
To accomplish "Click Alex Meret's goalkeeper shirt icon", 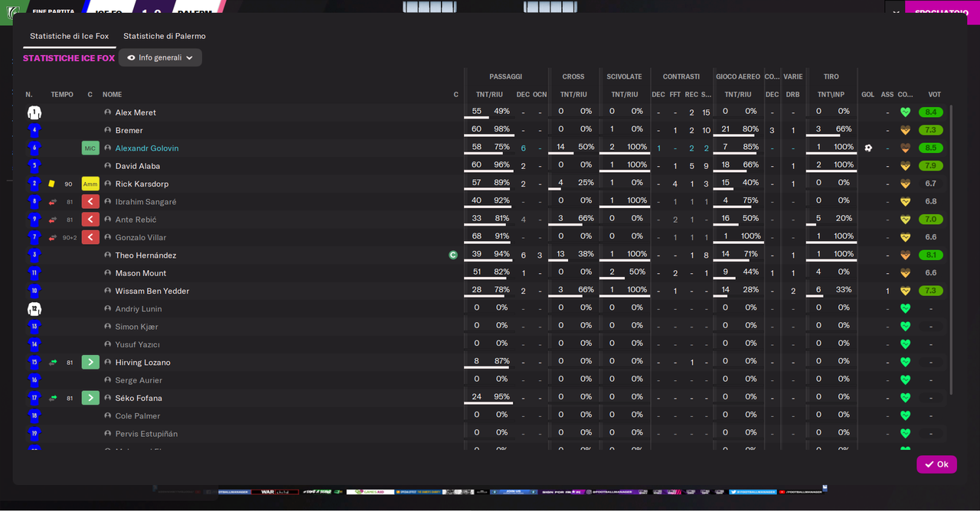I will click(x=34, y=112).
